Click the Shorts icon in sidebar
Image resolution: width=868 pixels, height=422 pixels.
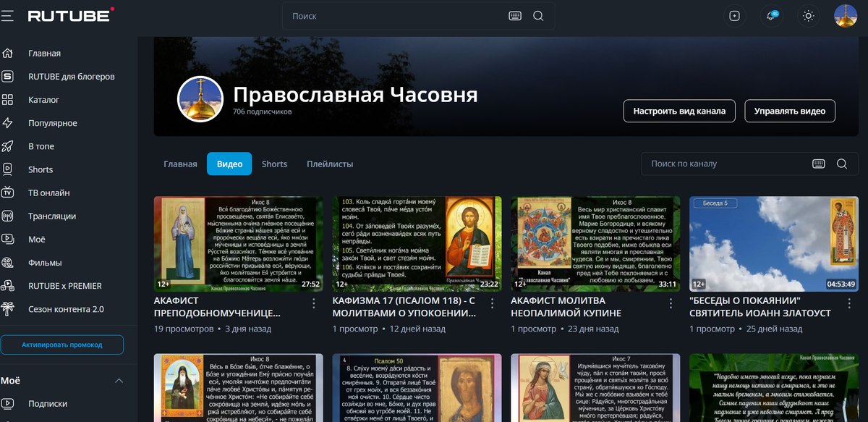7,169
